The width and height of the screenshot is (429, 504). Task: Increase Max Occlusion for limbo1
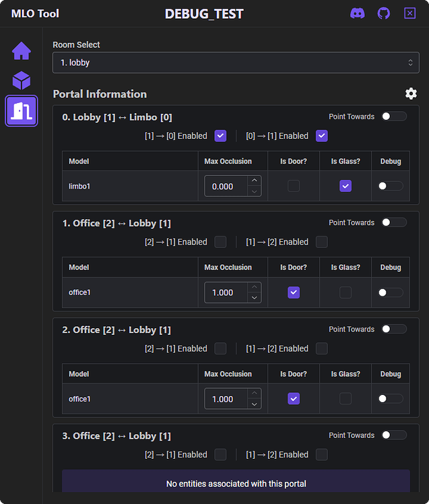(254, 181)
